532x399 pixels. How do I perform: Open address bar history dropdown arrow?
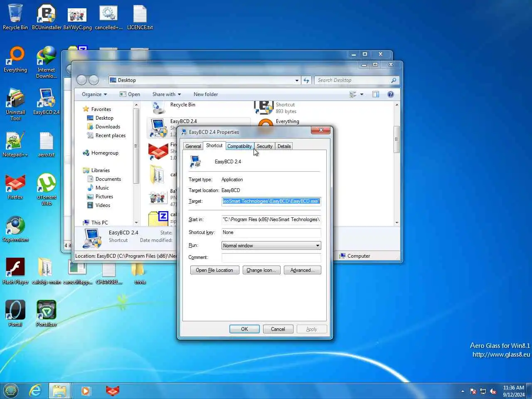pyautogui.click(x=297, y=80)
